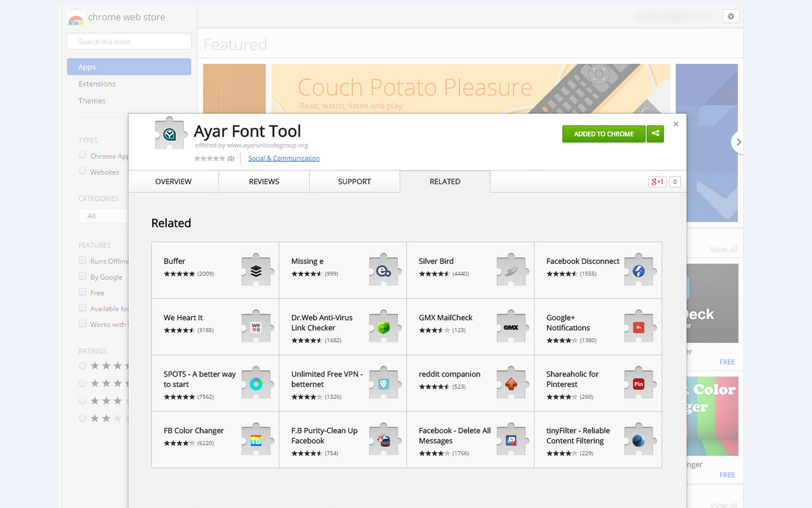The height and width of the screenshot is (508, 812).
Task: Select the lowest star rating radio button
Action: [x=82, y=418]
